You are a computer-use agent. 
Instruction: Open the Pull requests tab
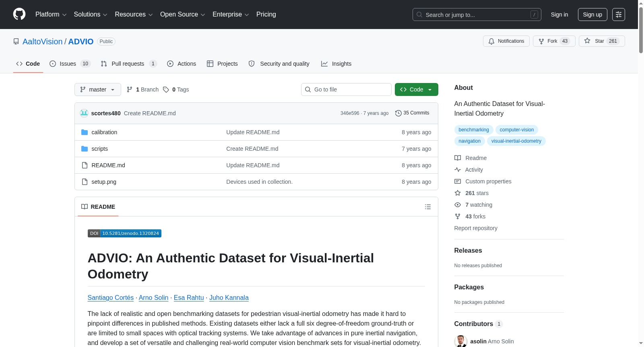coord(129,64)
